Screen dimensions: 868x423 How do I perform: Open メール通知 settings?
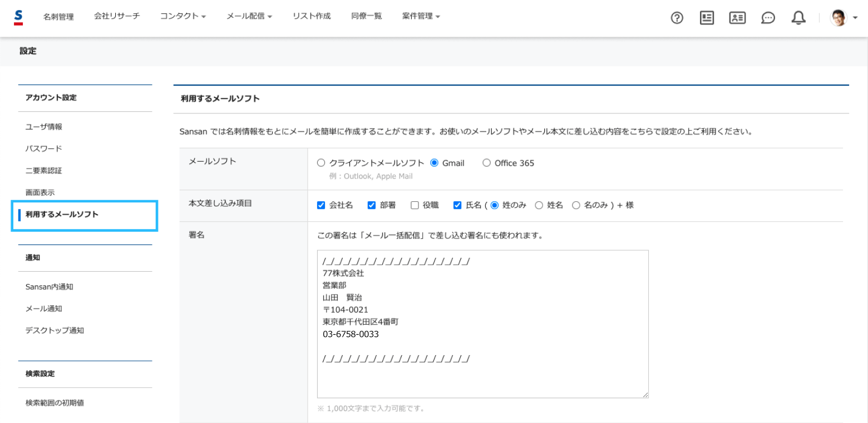click(x=44, y=308)
